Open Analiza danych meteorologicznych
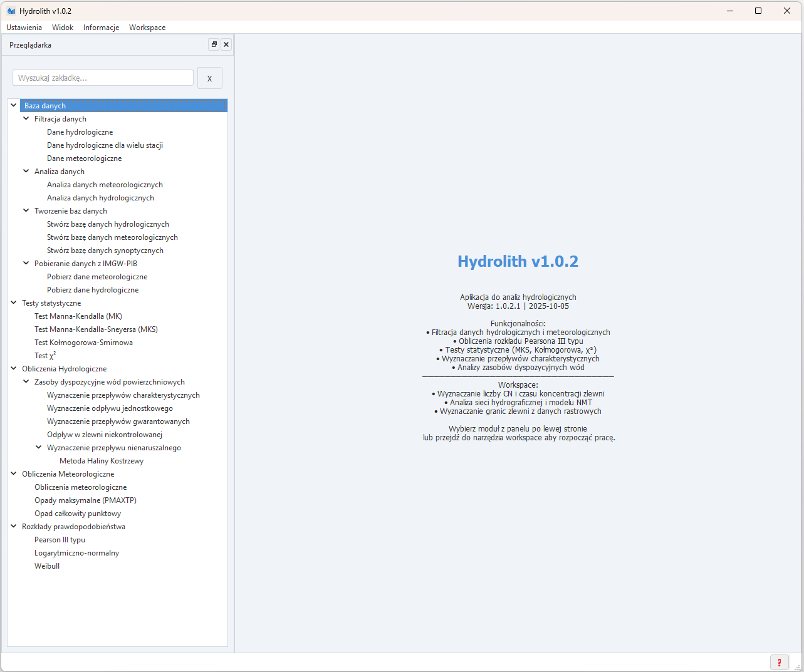The height and width of the screenshot is (672, 804). tap(105, 185)
